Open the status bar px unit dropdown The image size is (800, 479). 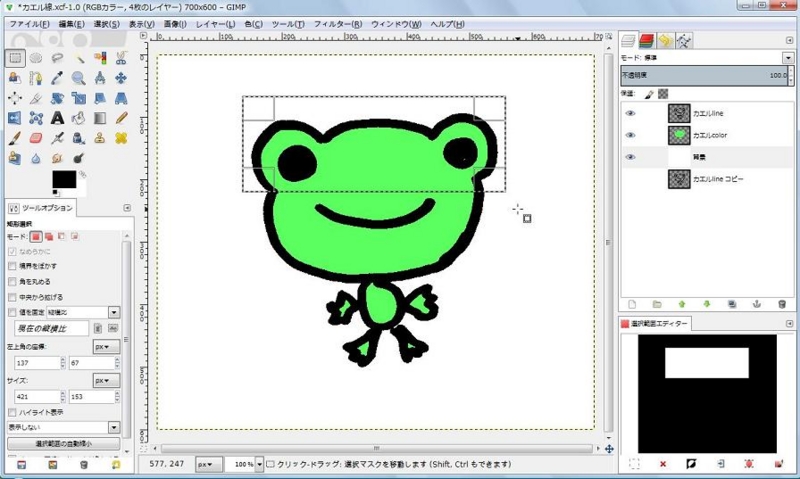207,464
